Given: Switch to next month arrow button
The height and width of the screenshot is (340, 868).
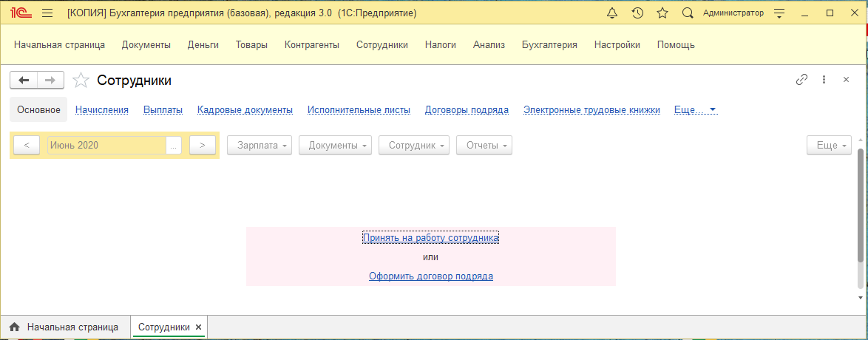Looking at the screenshot, I should pyautogui.click(x=202, y=146).
